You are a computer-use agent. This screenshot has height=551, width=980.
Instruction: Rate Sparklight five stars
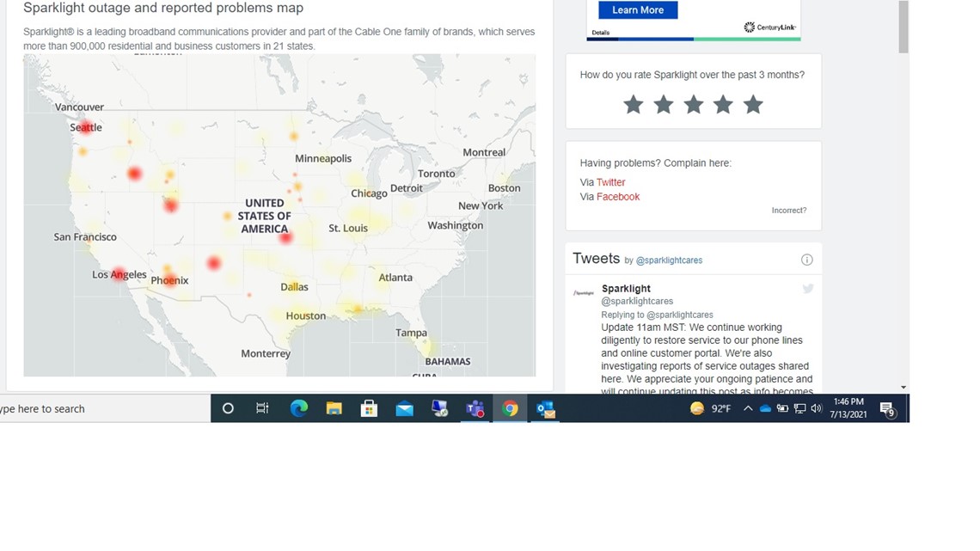click(x=753, y=104)
